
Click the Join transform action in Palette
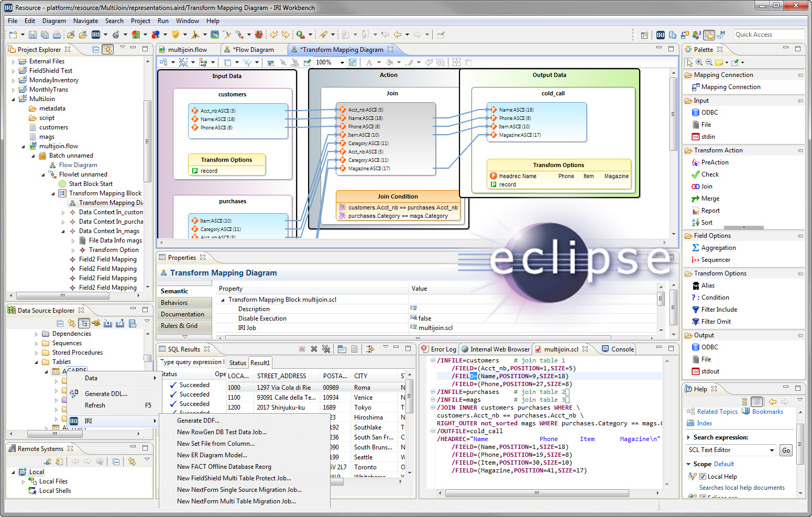(706, 186)
